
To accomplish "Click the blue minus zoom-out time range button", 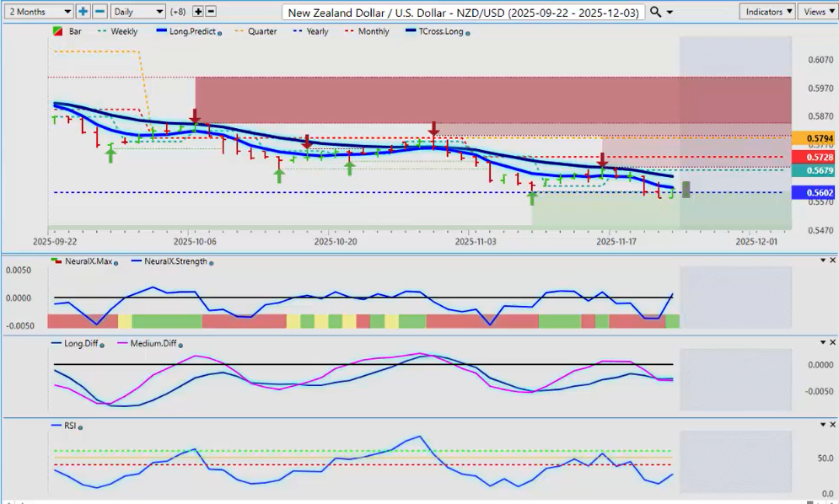I will point(99,12).
